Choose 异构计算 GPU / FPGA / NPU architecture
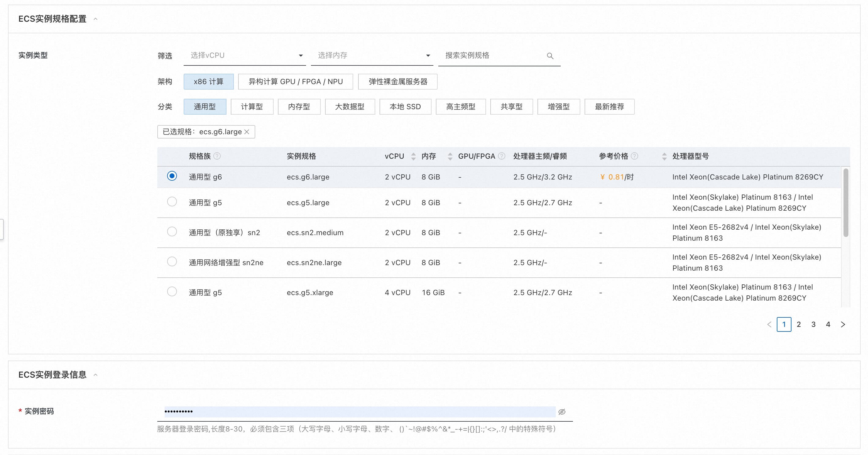 tap(296, 81)
